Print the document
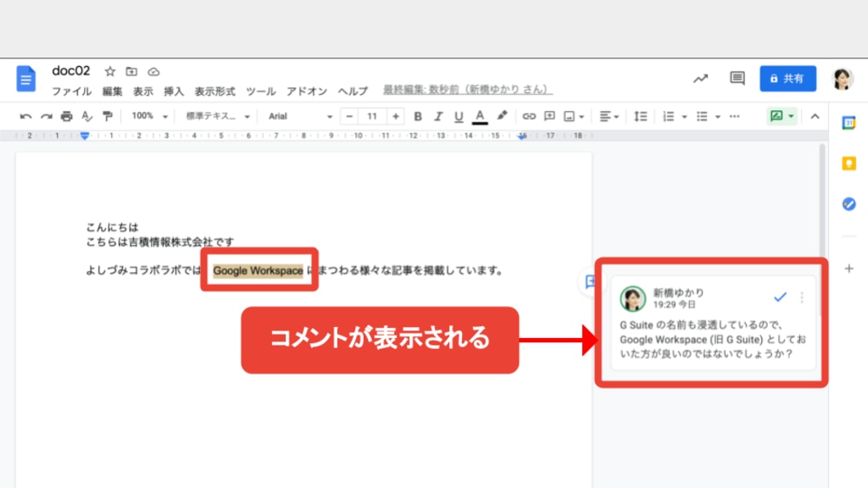Image resolution: width=868 pixels, height=488 pixels. (x=66, y=116)
